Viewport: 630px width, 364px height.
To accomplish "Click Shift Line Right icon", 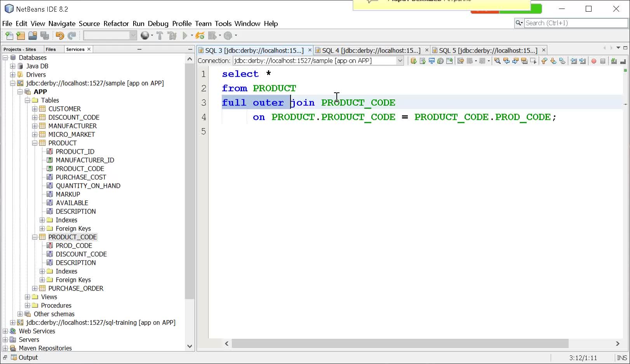I will tap(583, 61).
